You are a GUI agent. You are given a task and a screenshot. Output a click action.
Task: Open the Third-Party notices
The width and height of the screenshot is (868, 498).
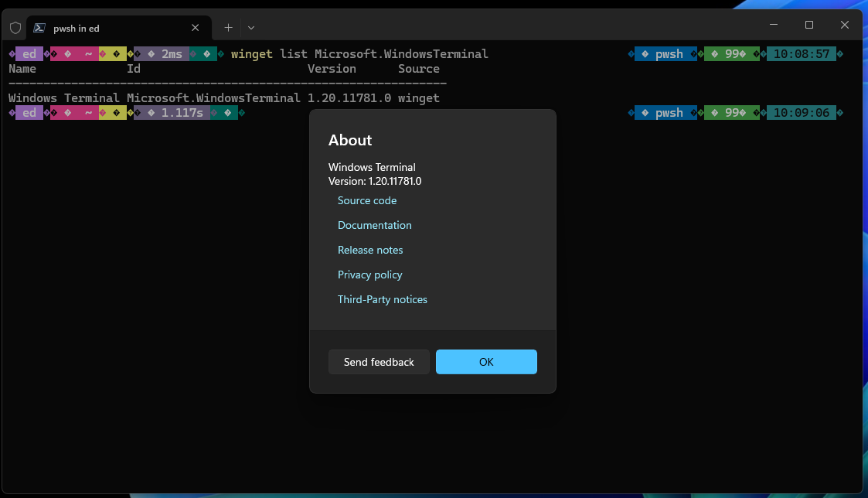pyautogui.click(x=383, y=299)
